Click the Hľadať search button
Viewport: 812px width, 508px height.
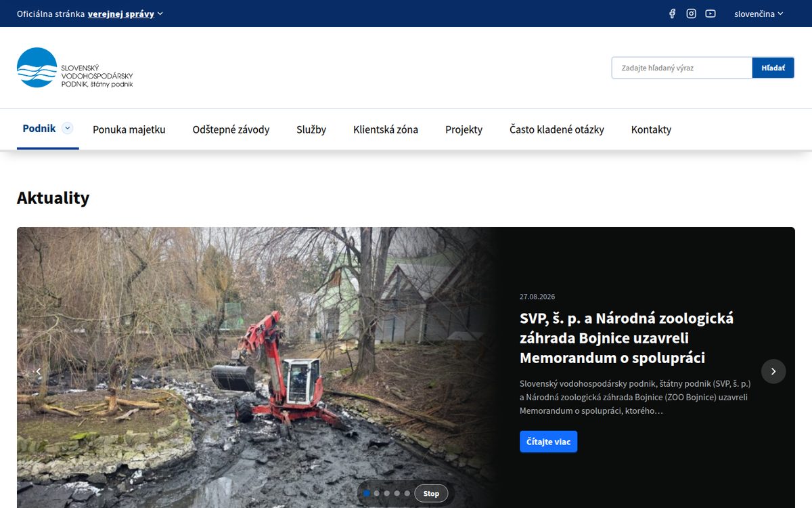(773, 68)
